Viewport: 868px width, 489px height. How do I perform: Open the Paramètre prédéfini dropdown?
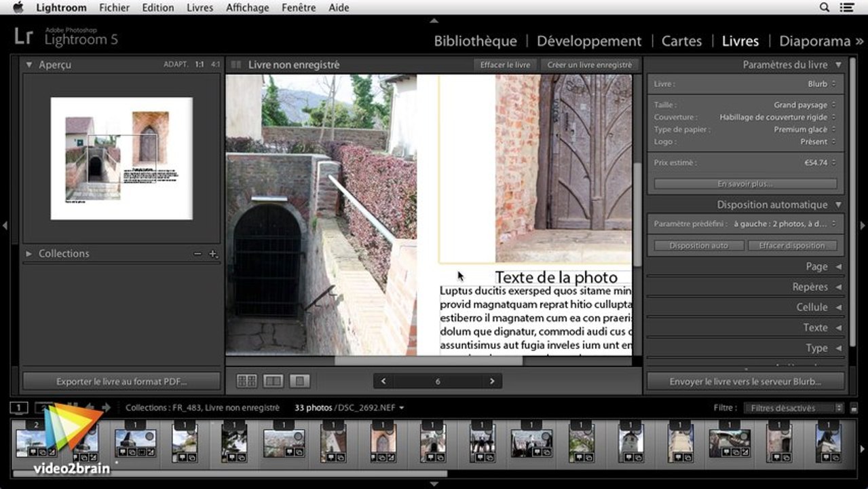785,224
